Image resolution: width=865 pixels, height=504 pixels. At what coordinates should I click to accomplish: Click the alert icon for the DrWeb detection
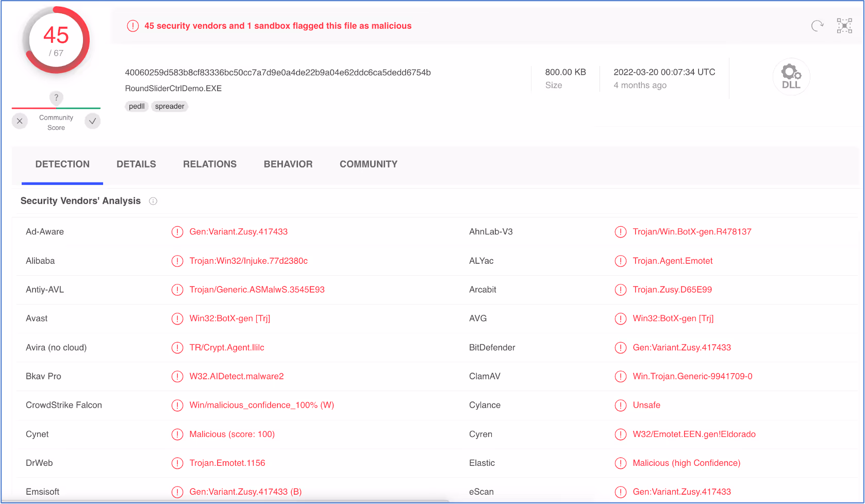177,463
